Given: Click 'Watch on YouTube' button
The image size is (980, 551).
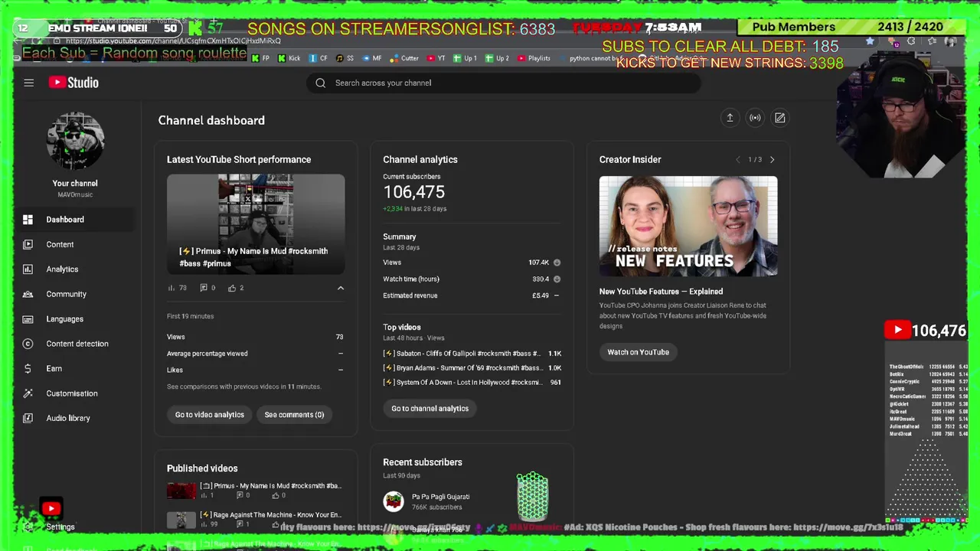Looking at the screenshot, I should point(638,352).
